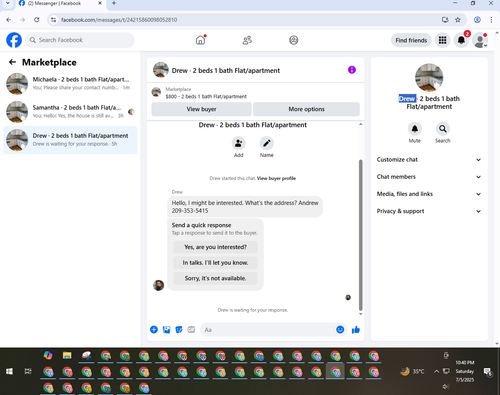
Task: Open conversation info purple icon
Action: (x=352, y=70)
